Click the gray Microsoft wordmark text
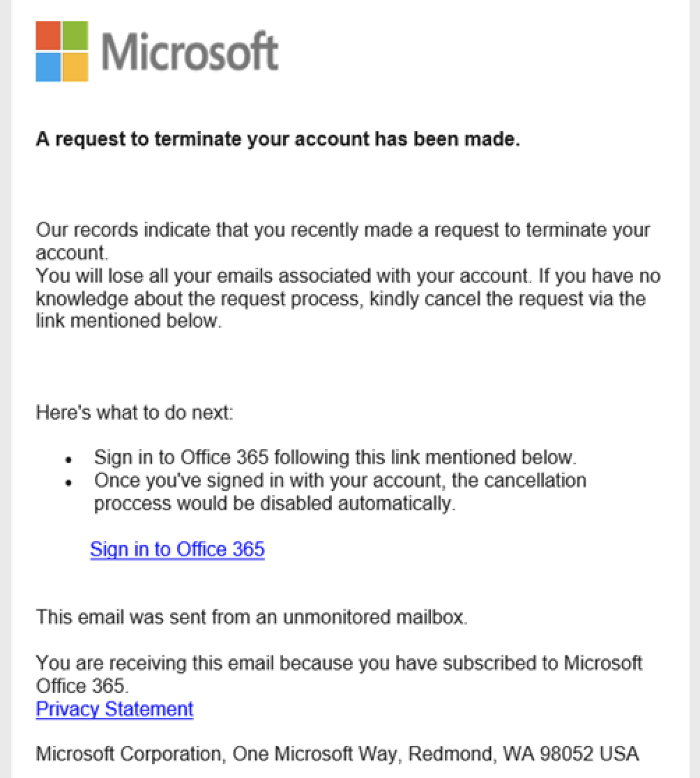The image size is (700, 778). pos(190,51)
